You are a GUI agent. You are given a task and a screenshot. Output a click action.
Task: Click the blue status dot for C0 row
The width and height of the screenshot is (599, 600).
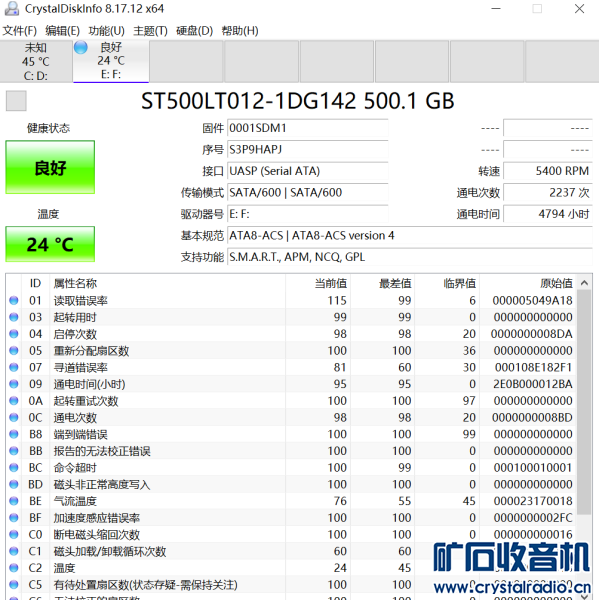click(x=14, y=535)
